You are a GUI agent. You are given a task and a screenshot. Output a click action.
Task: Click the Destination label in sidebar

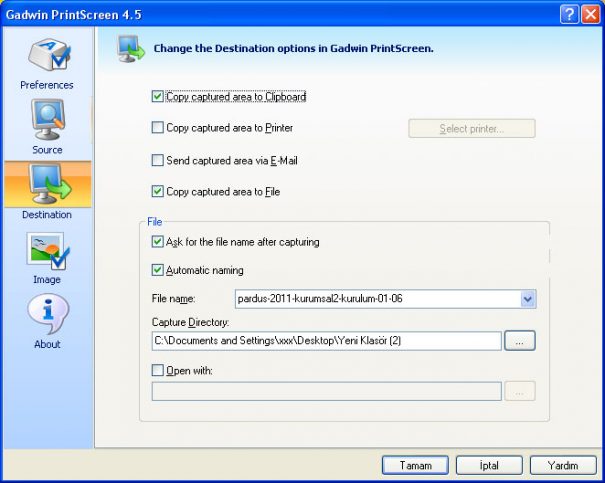pyautogui.click(x=47, y=214)
